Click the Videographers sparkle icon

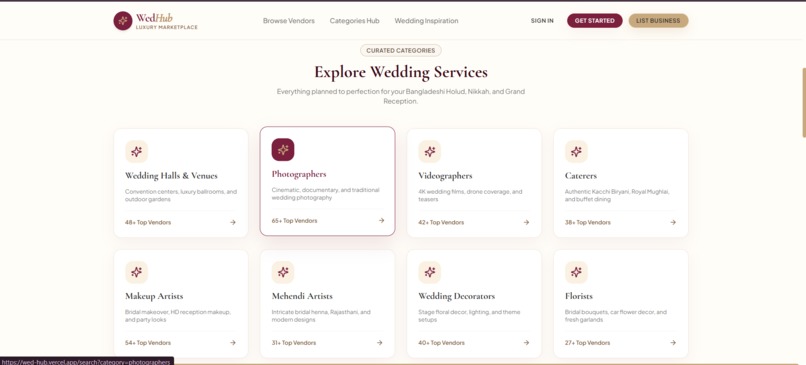coord(430,152)
